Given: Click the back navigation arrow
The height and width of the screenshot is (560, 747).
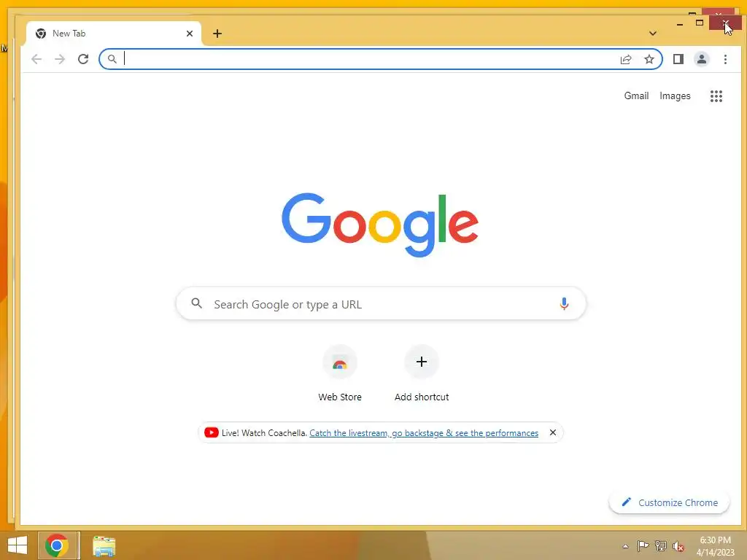Looking at the screenshot, I should click(36, 59).
